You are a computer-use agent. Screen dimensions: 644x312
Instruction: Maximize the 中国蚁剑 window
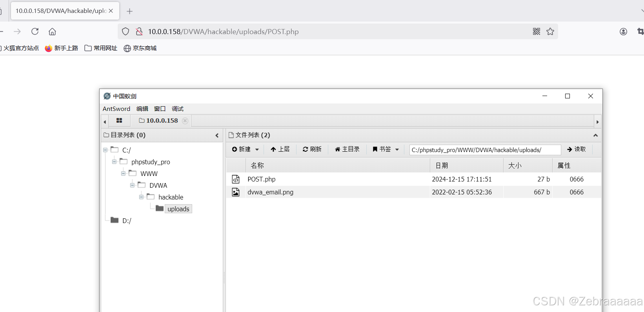click(x=568, y=96)
